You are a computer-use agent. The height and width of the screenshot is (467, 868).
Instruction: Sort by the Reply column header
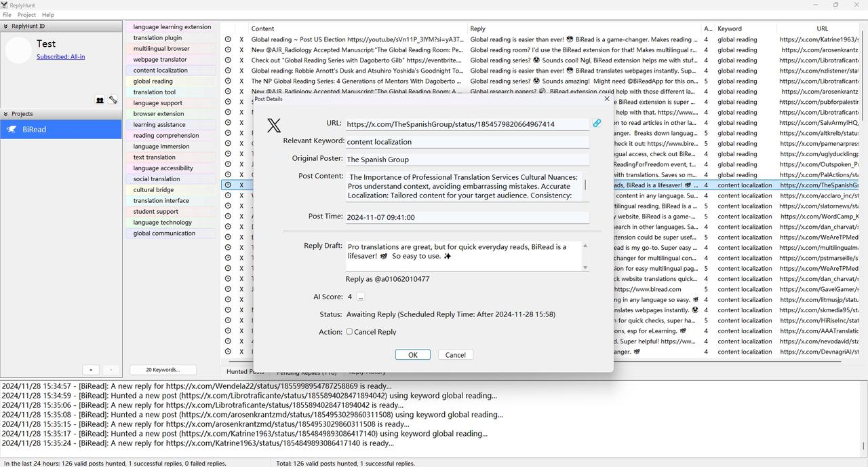pos(585,29)
